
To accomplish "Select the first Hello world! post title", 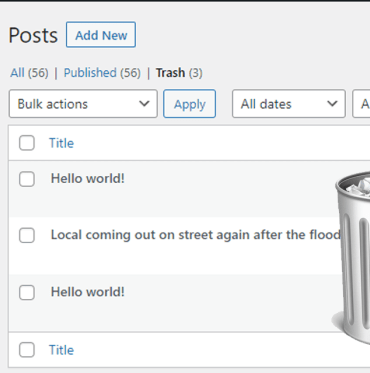I will (x=88, y=178).
